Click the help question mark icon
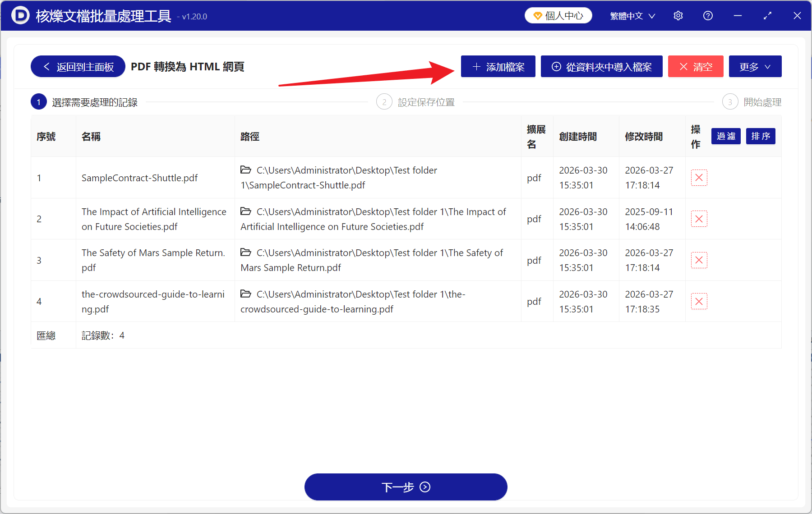812x514 pixels. coord(707,15)
